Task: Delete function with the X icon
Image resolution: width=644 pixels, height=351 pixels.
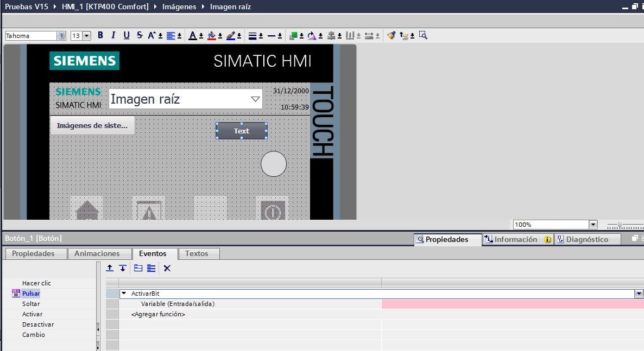Action: tap(167, 268)
